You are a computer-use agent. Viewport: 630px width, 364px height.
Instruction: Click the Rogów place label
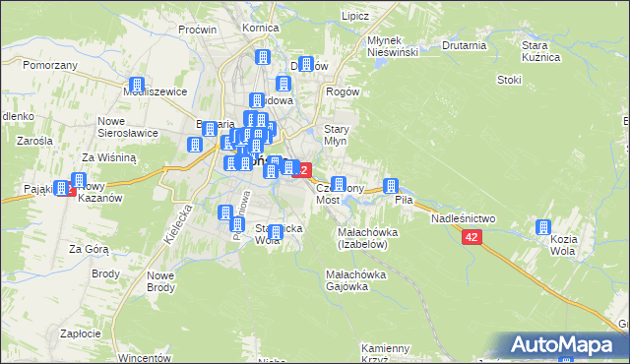tap(343, 91)
